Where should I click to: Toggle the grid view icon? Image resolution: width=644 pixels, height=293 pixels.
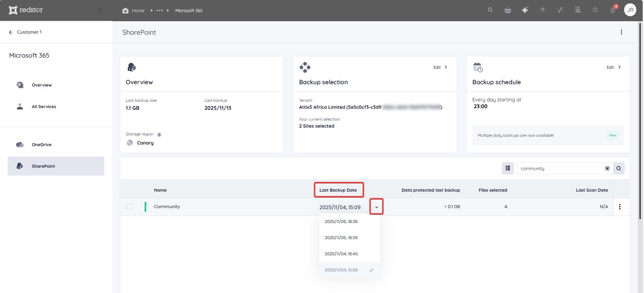tap(507, 168)
